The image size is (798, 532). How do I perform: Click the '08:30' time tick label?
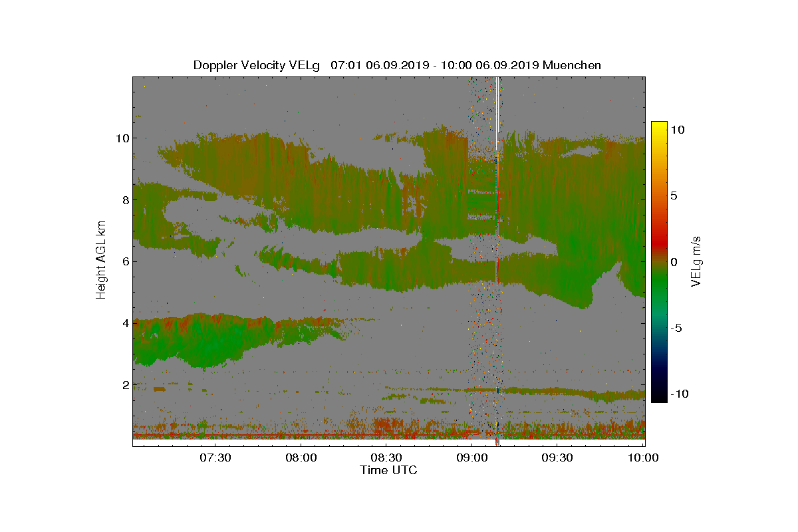click(386, 458)
